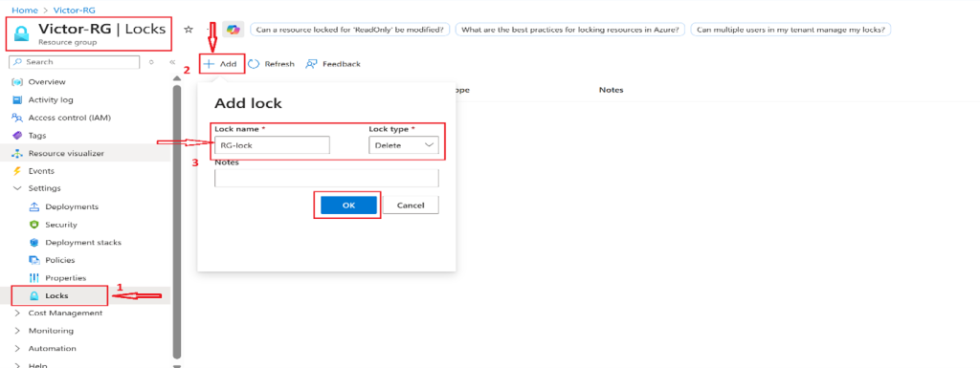This screenshot has width=980, height=368.
Task: Open the Lock type dropdown
Action: 404,145
